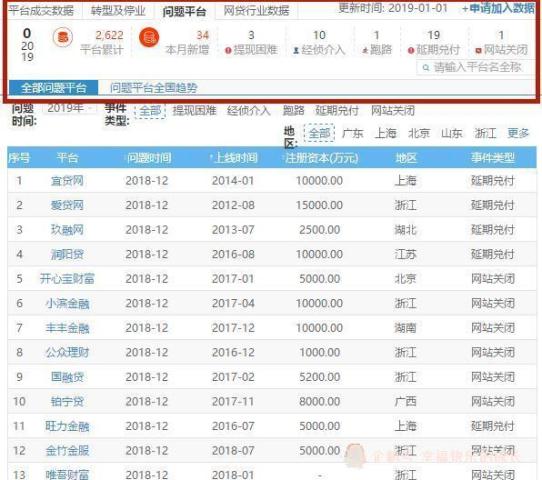The image size is (542, 480).
Task: Click the 34 本月新增 figure
Action: point(202,35)
